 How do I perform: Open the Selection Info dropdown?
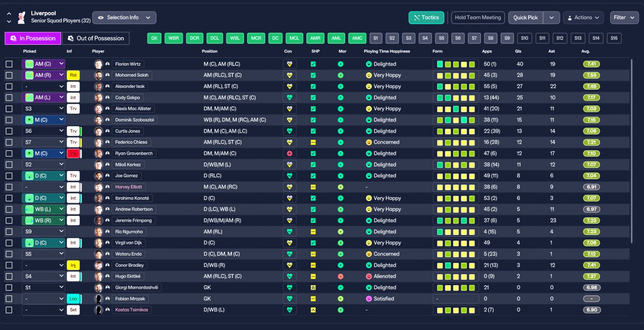pos(124,18)
